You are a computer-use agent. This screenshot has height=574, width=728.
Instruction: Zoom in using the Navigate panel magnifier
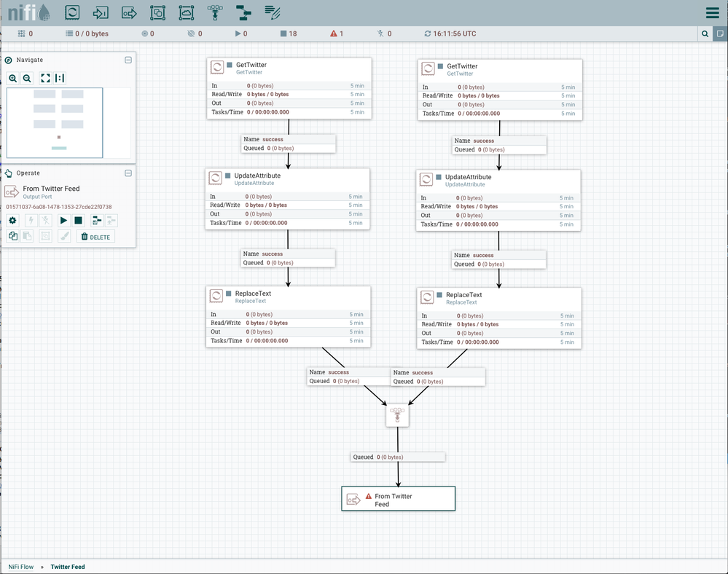pos(14,77)
